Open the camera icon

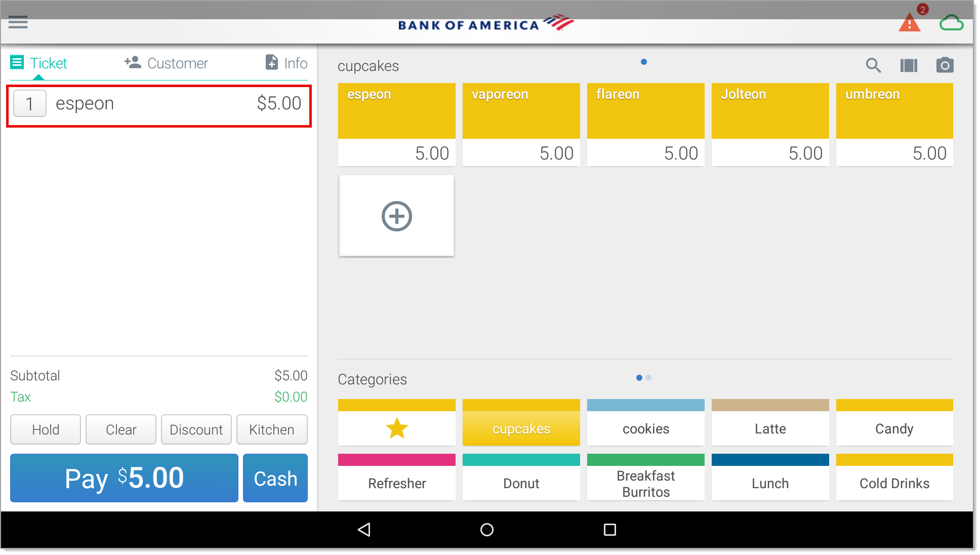pyautogui.click(x=945, y=65)
